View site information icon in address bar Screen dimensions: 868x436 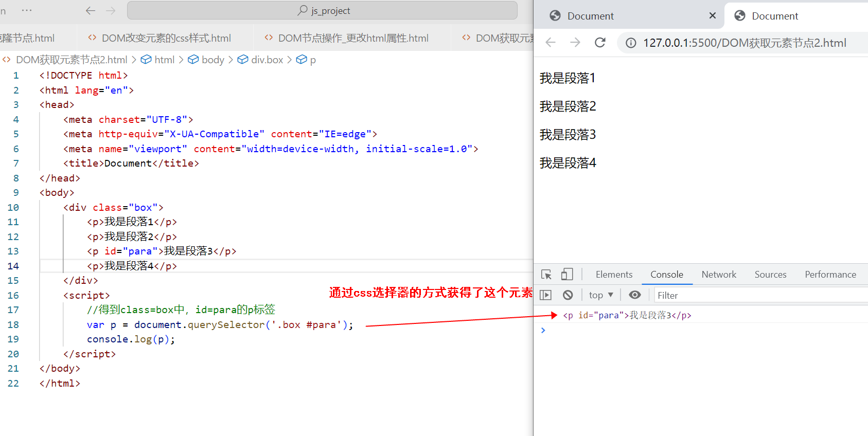click(631, 43)
